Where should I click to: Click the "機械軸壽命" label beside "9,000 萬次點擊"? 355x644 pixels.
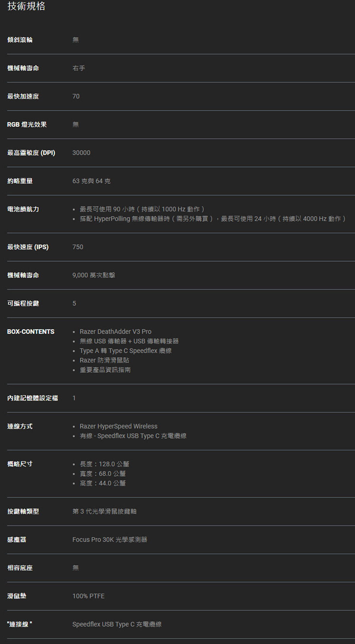(x=23, y=275)
